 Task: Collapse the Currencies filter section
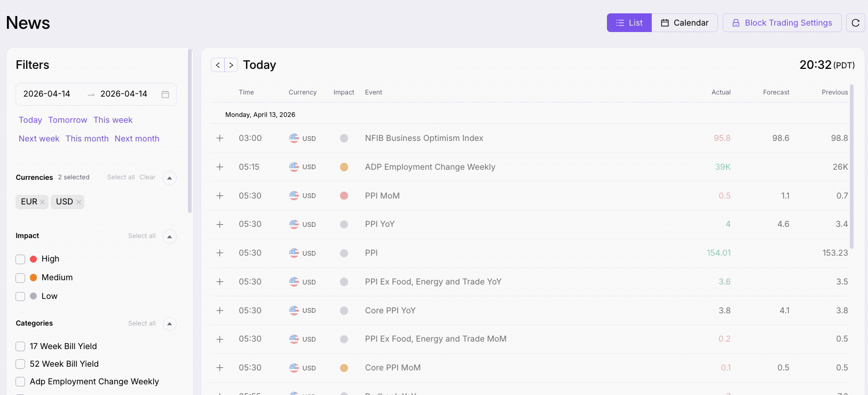[x=169, y=178]
